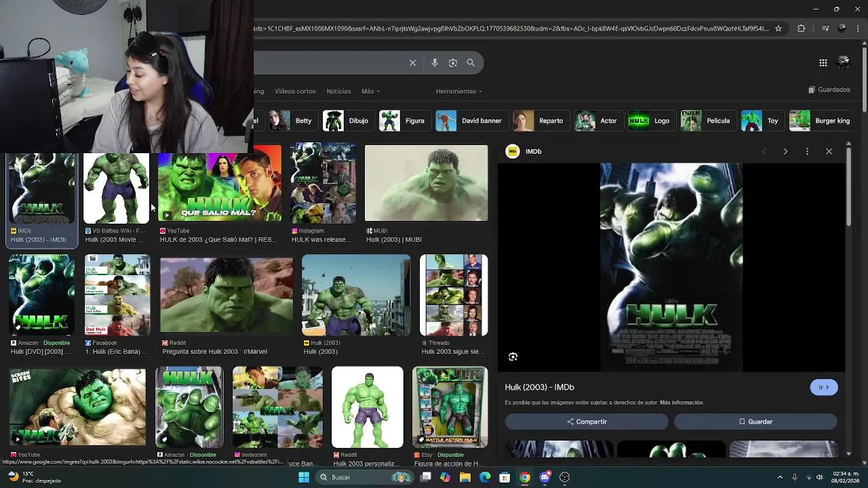Launch Copilot from the taskbar
Screen dimensions: 868x488
445,477
